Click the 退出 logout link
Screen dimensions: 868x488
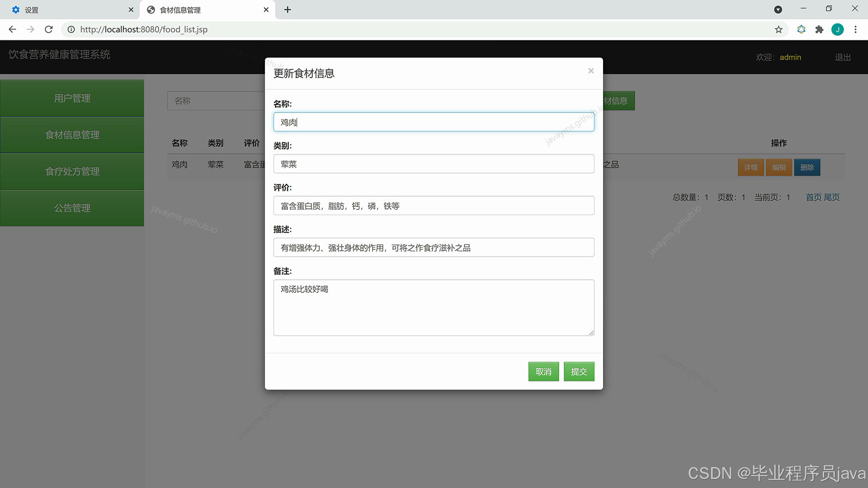point(843,57)
